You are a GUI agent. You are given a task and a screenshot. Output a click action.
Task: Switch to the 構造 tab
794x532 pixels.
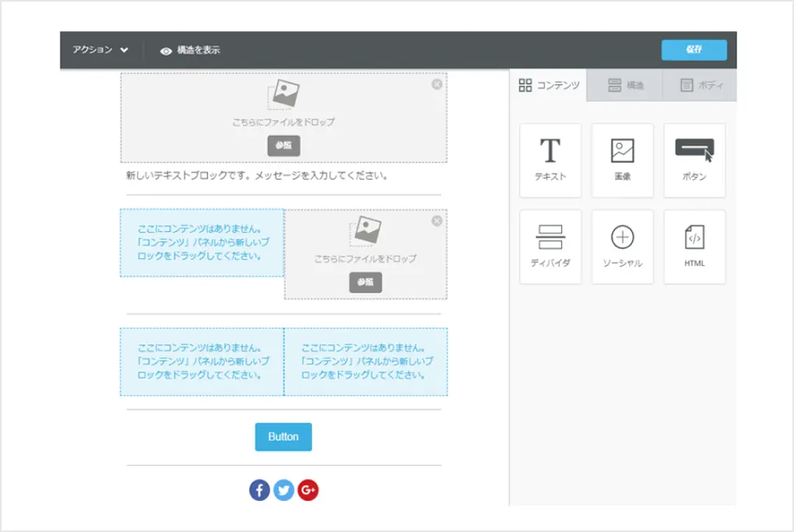tap(625, 85)
